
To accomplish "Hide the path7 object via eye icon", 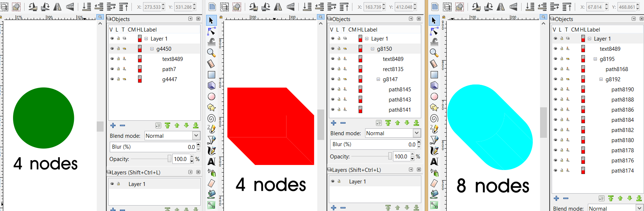I will [112, 69].
